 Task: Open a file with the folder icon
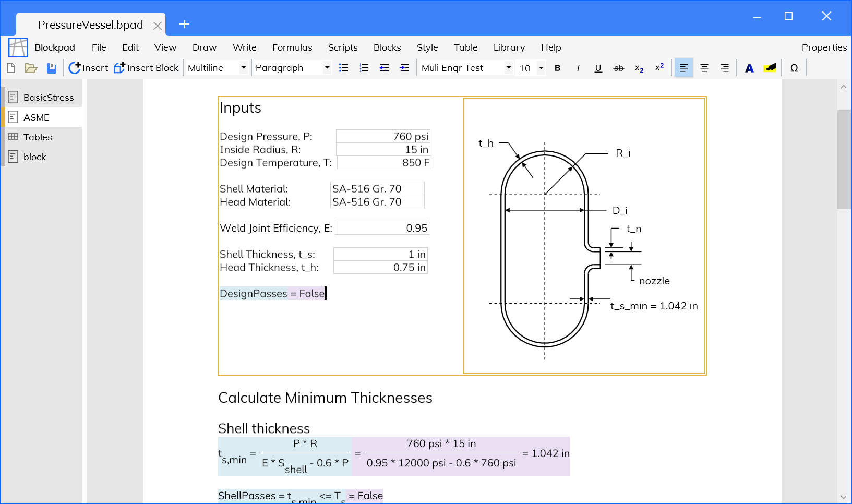coord(31,68)
